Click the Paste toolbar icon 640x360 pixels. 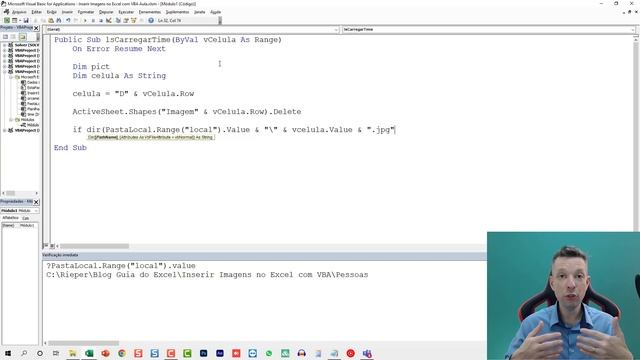click(x=51, y=20)
